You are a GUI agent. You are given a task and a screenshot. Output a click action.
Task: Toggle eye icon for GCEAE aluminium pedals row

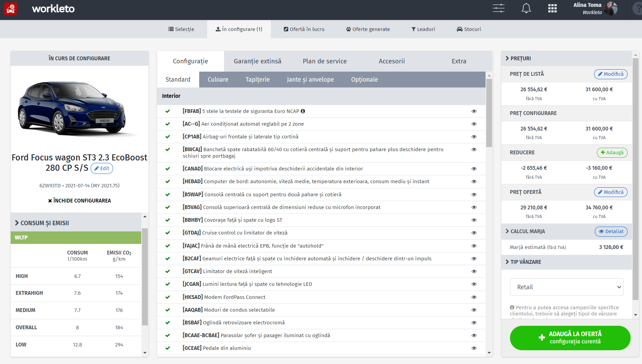(x=474, y=348)
